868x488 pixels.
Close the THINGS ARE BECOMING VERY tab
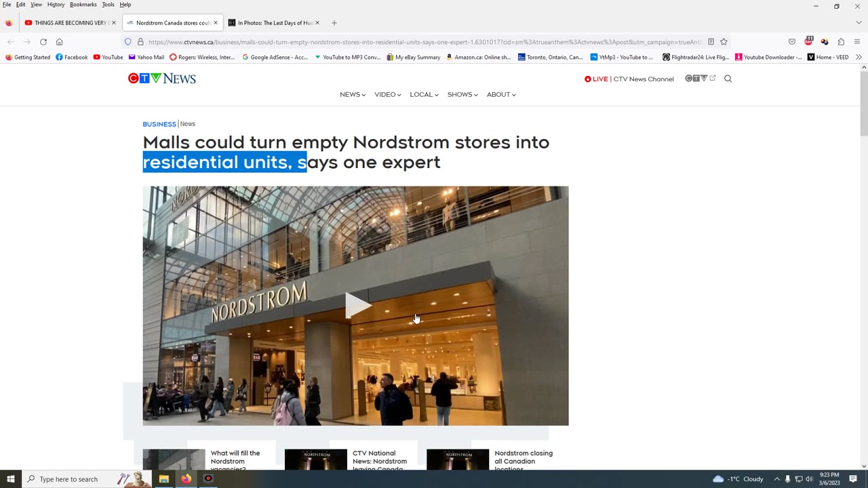click(x=114, y=22)
